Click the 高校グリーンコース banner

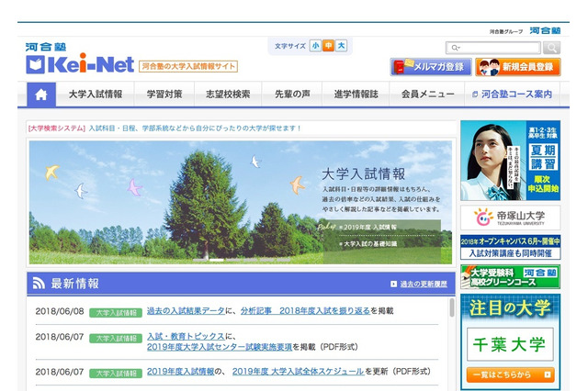point(511,277)
